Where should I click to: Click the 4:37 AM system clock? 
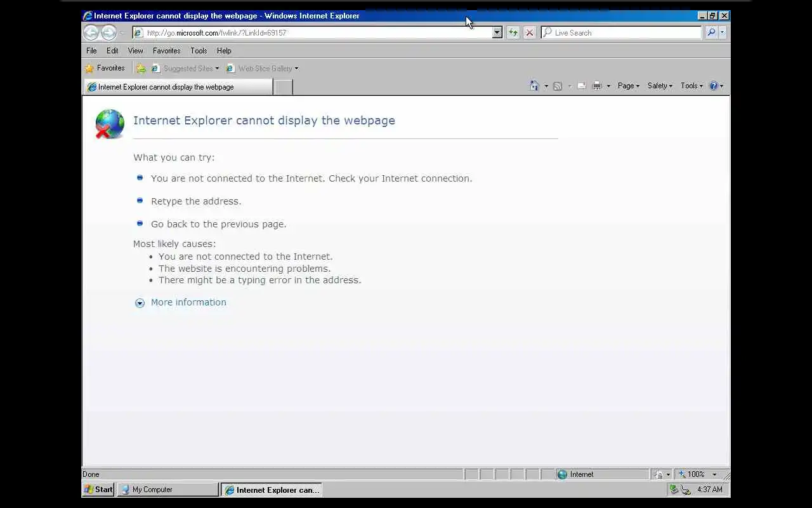tap(709, 490)
